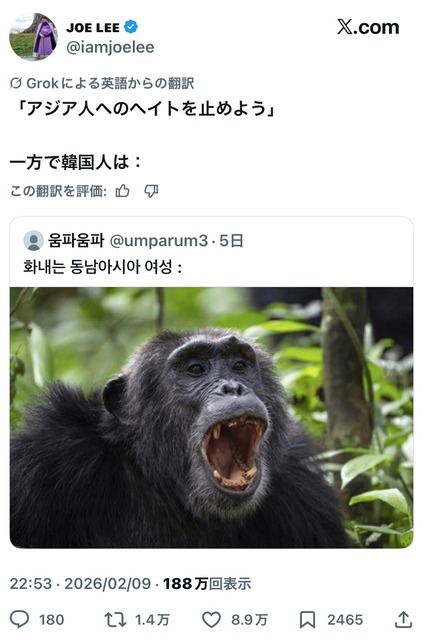The height and width of the screenshot is (640, 423).
Task: Open JOE LEE profile picture
Action: [33, 37]
